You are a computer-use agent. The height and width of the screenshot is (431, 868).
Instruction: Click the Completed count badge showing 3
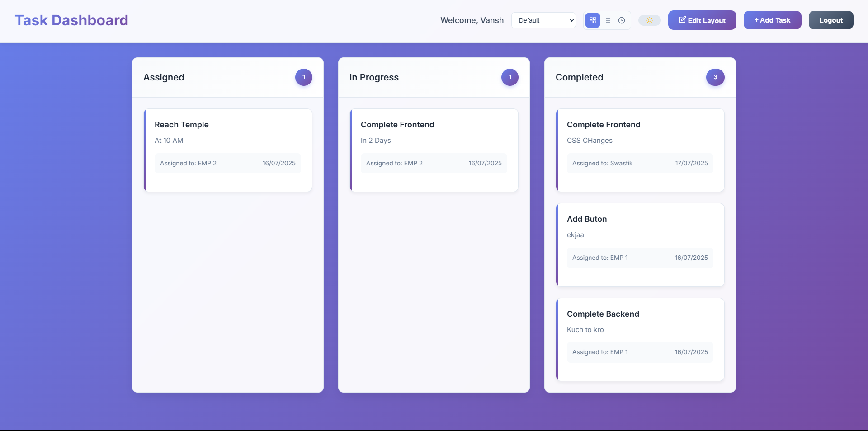715,77
